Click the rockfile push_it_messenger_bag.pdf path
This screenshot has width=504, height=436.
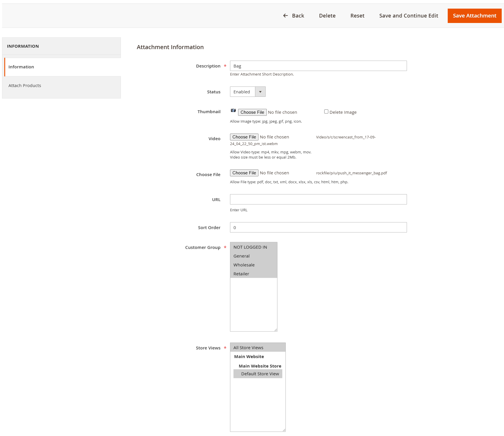pos(352,173)
